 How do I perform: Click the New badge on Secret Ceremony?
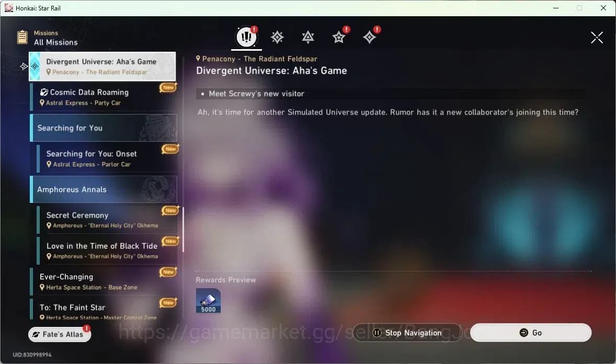(170, 210)
